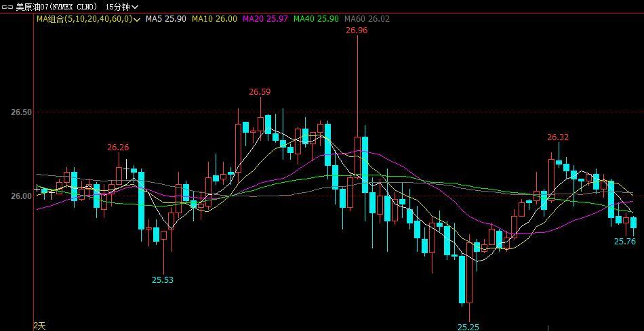Select the MA5 25.90 legend label

[166, 19]
